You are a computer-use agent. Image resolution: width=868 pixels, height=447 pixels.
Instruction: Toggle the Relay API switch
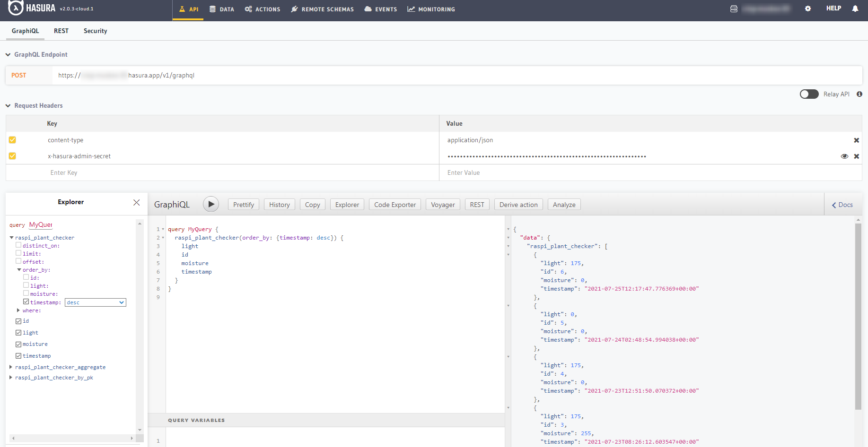809,94
